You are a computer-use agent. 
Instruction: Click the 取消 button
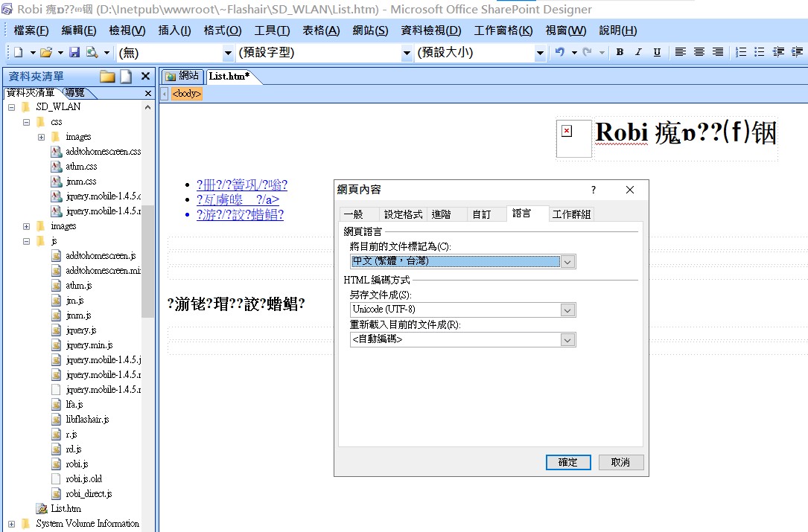(x=621, y=462)
